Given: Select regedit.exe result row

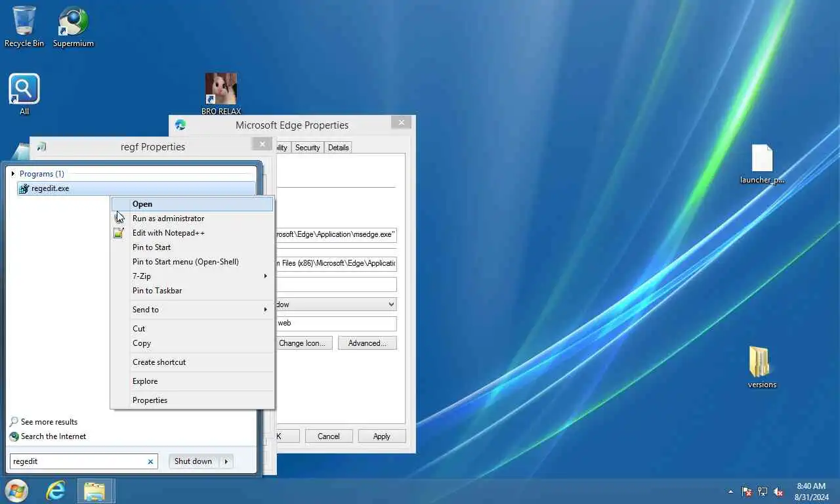Looking at the screenshot, I should click(136, 188).
